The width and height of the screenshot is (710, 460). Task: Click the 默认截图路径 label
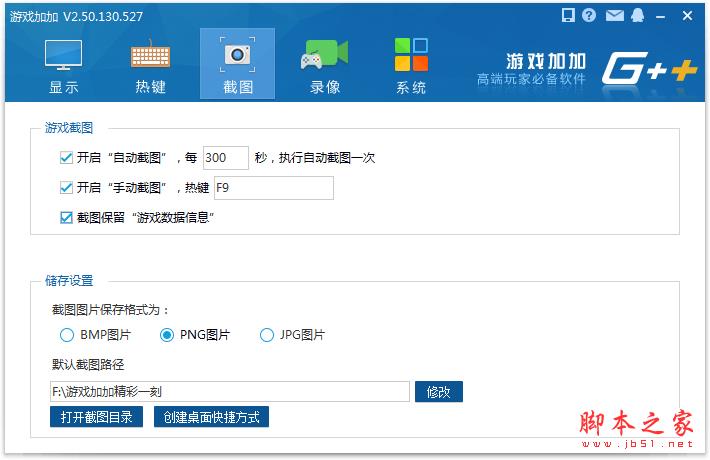click(88, 364)
